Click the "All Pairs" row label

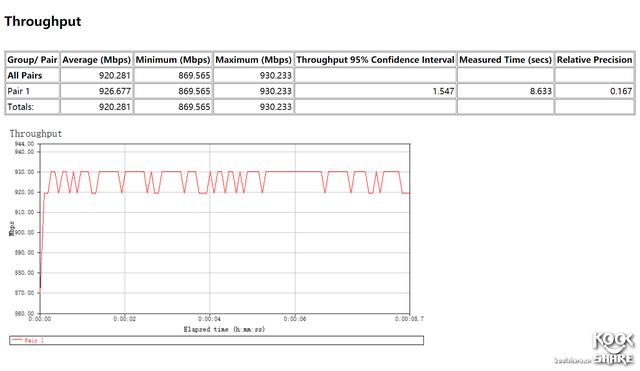pos(24,76)
